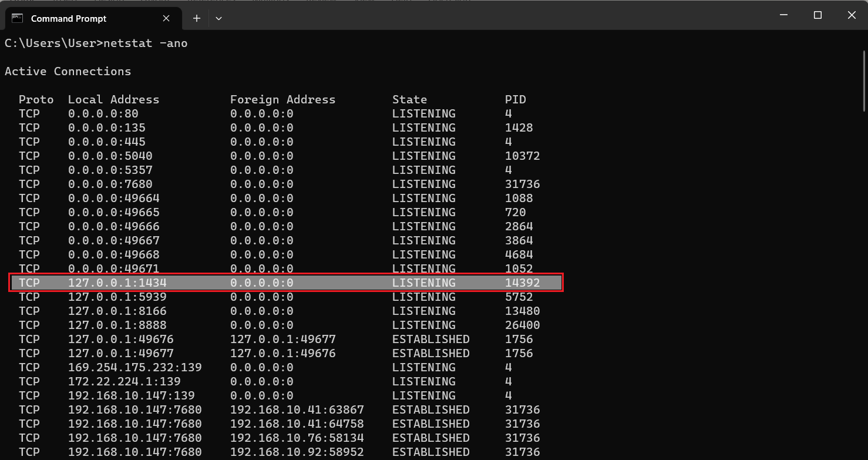
Task: Click PID 4684
Action: [519, 254]
